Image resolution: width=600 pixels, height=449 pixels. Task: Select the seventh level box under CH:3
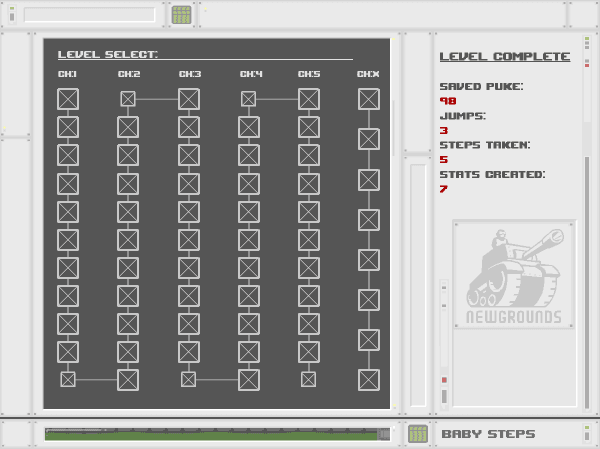tap(189, 268)
